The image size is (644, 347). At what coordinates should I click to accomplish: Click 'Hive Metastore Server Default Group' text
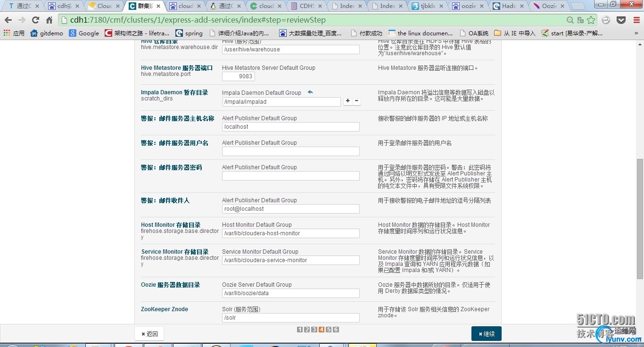coord(269,68)
